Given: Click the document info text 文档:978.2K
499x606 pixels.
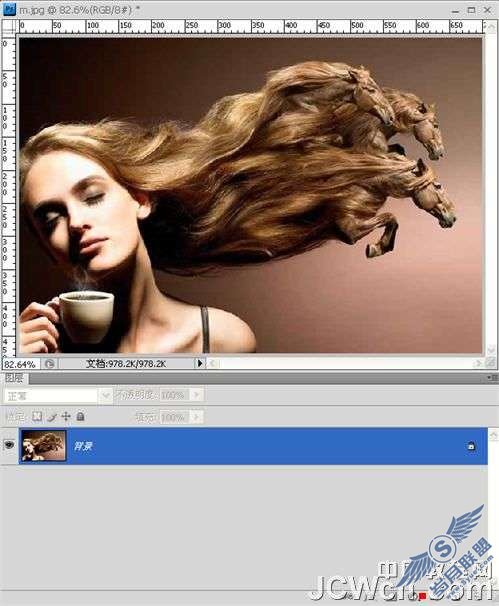Looking at the screenshot, I should tap(126, 363).
